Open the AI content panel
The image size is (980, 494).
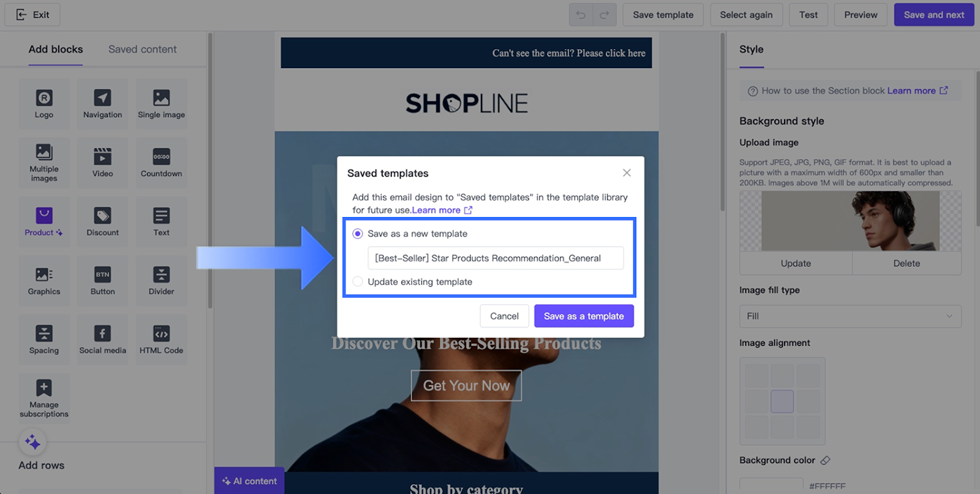pos(249,481)
